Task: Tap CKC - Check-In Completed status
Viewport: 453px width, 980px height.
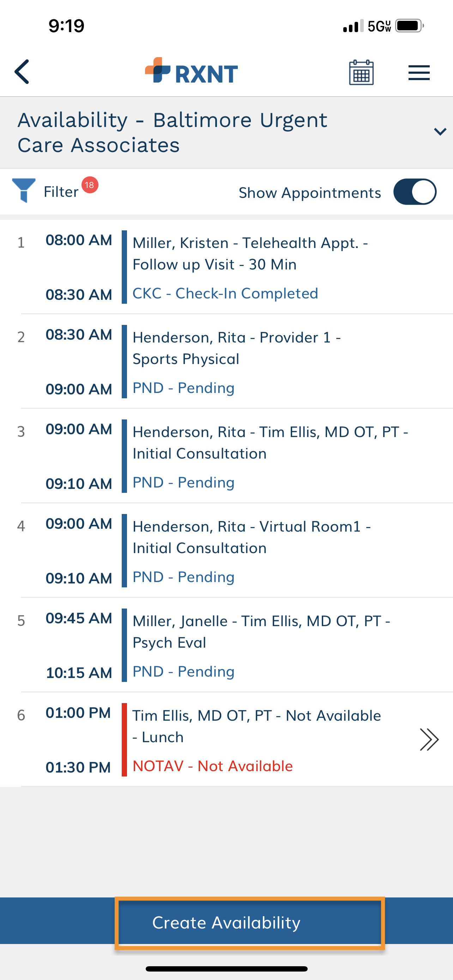Action: [225, 293]
